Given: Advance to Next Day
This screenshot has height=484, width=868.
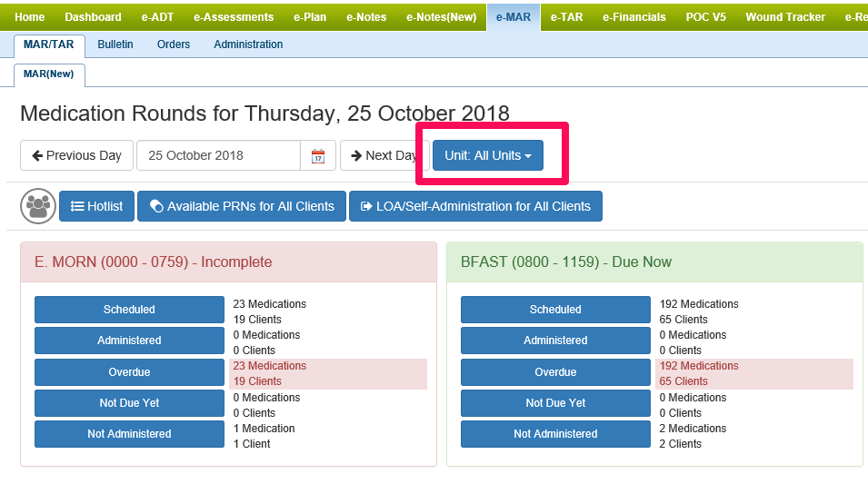Looking at the screenshot, I should (384, 155).
